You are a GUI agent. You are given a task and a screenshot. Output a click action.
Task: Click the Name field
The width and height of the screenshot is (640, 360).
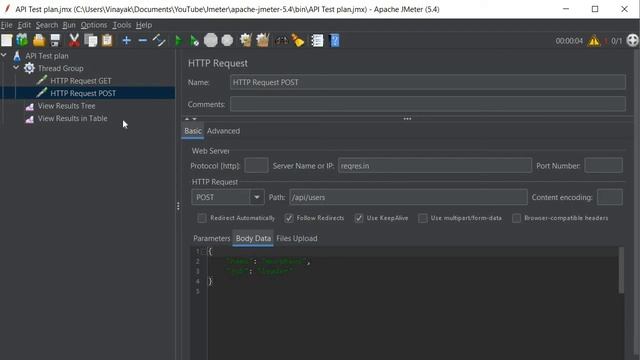[x=428, y=82]
